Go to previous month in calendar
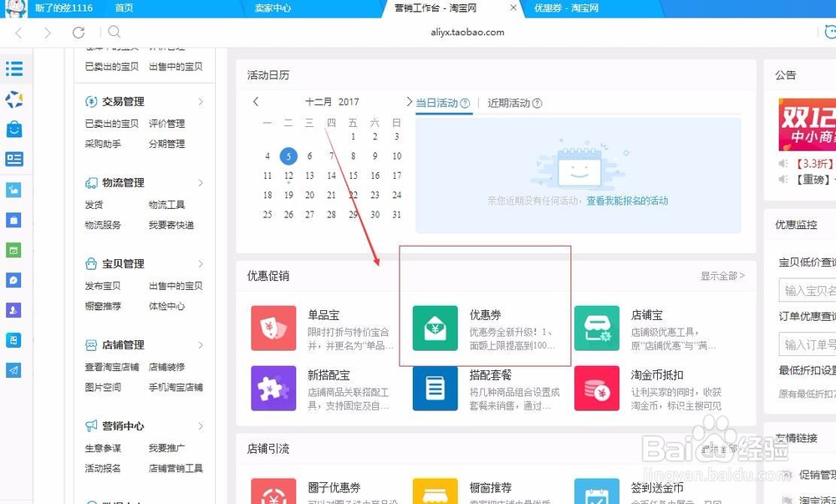The height and width of the screenshot is (504, 836). [x=256, y=101]
